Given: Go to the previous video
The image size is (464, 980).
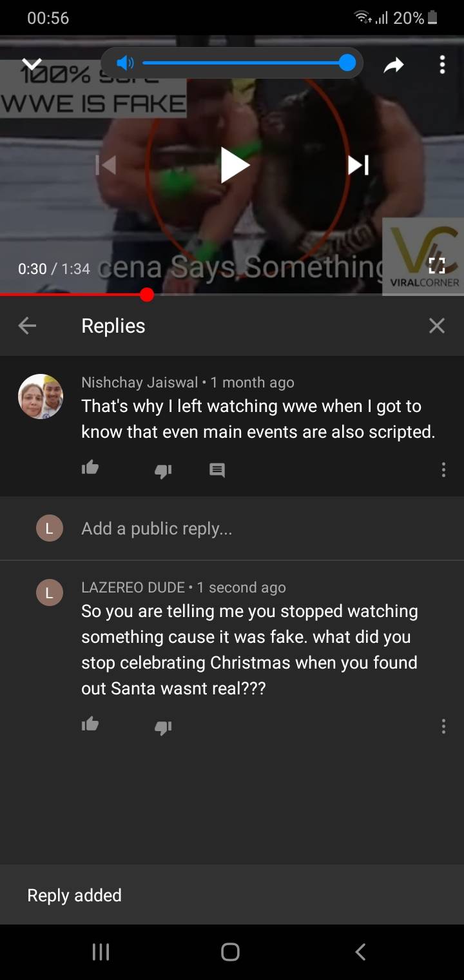Looking at the screenshot, I should (x=106, y=166).
